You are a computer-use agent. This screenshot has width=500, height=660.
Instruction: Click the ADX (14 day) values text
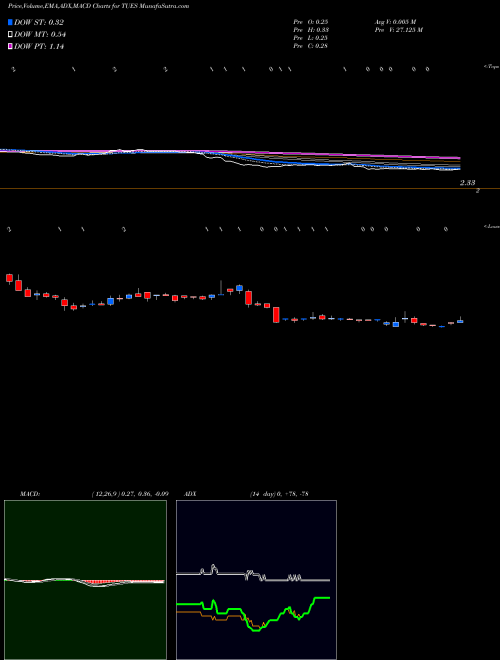(x=278, y=494)
